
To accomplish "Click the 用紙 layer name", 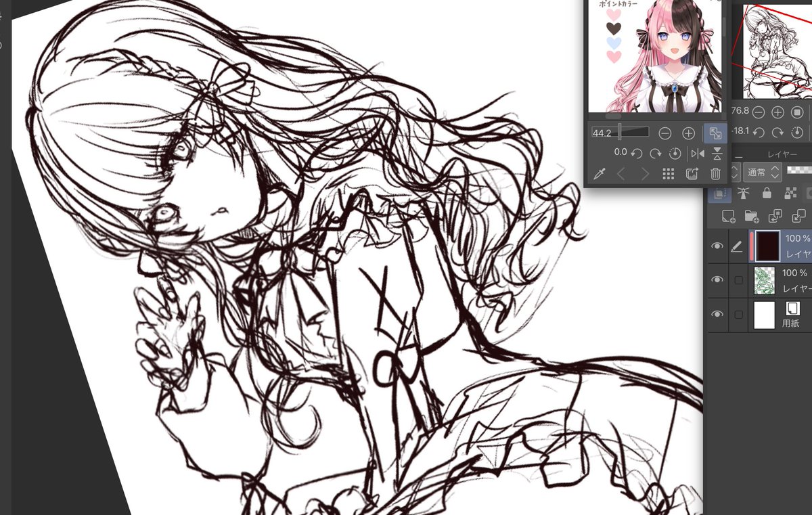I will 791,323.
